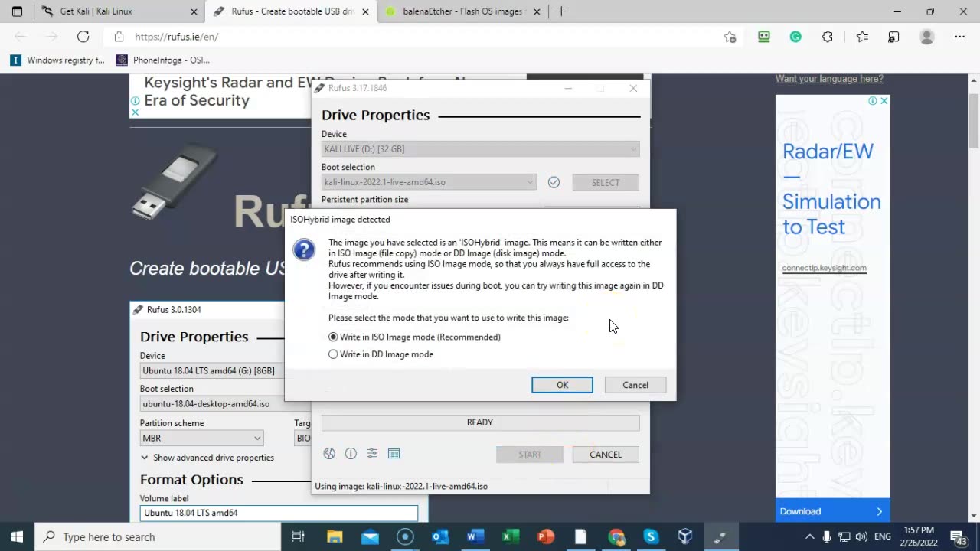The image size is (980, 551).
Task: Close the top Keysight banner ad
Action: click(135, 112)
